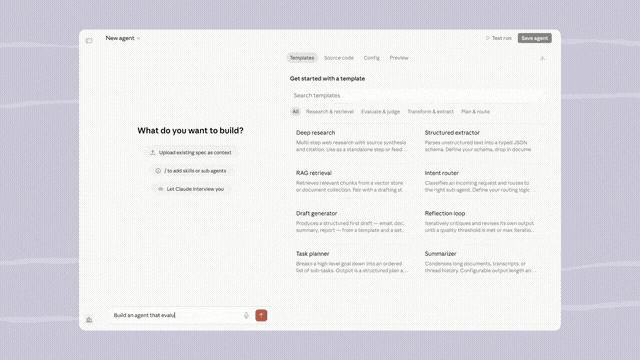Choose the Intent router template
Image resolution: width=640 pixels, height=360 pixels.
480,181
